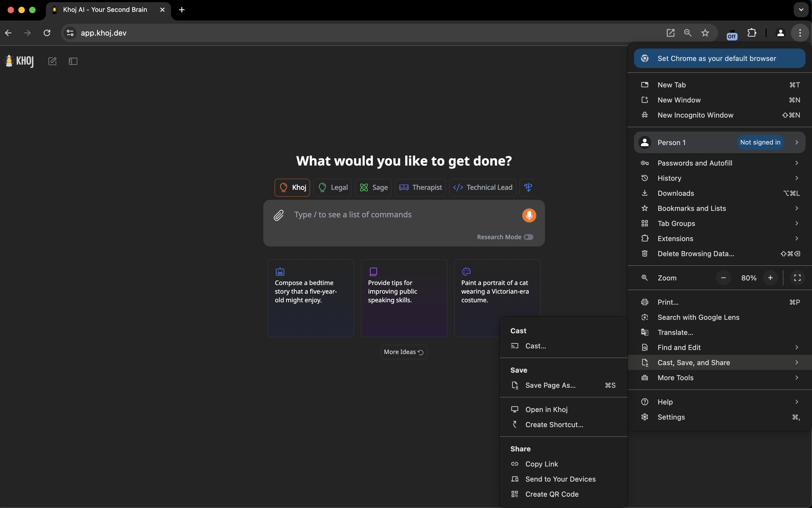Click the bookmark star icon in address bar
This screenshot has width=812, height=508.
[x=705, y=33]
